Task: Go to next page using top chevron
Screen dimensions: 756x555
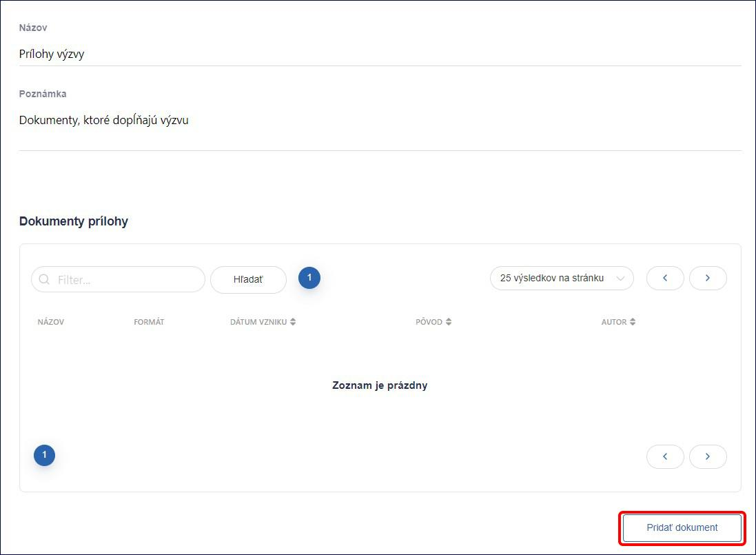Action: (708, 279)
